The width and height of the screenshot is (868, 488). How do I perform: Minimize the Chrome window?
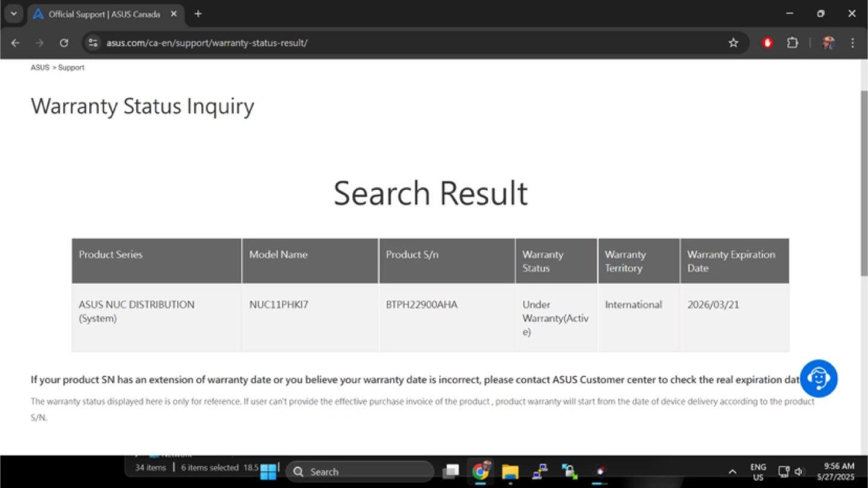pos(790,14)
